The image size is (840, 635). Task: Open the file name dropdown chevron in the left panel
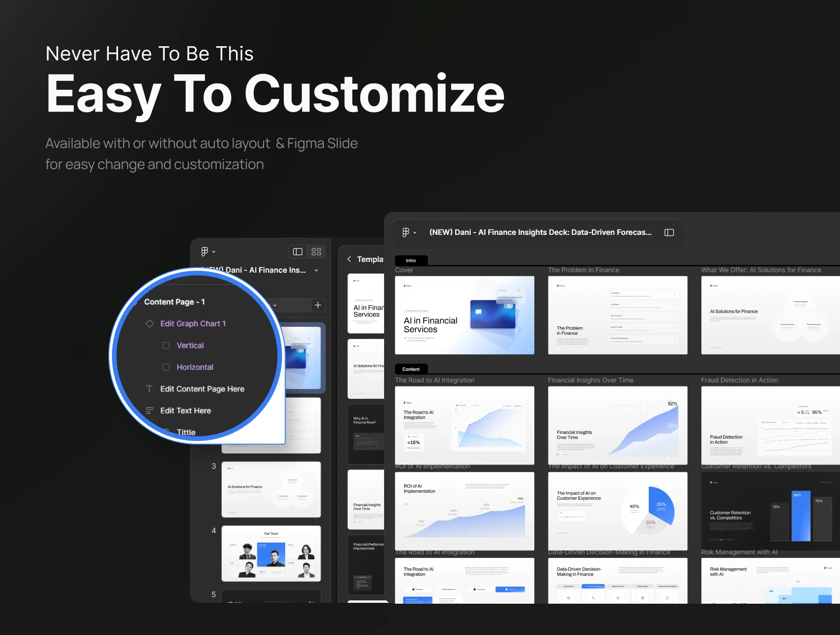pyautogui.click(x=316, y=270)
